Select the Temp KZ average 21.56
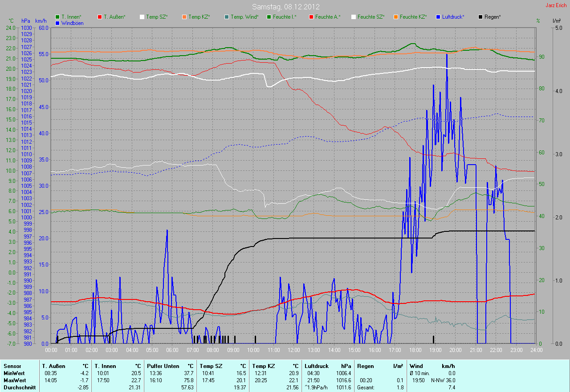Image resolution: width=570 pixels, height=392 pixels. point(292,388)
